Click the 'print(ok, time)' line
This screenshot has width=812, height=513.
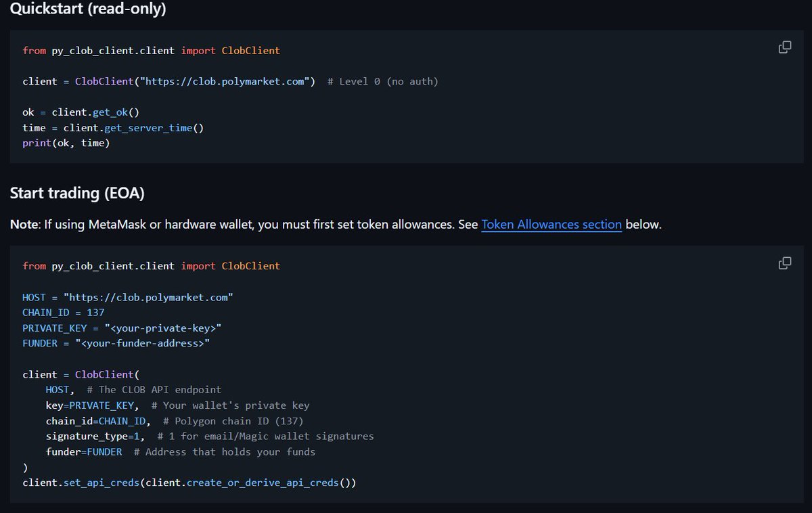(x=66, y=143)
